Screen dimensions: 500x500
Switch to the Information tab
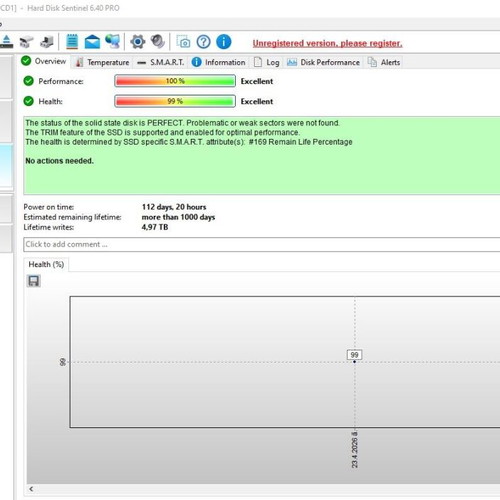(219, 62)
